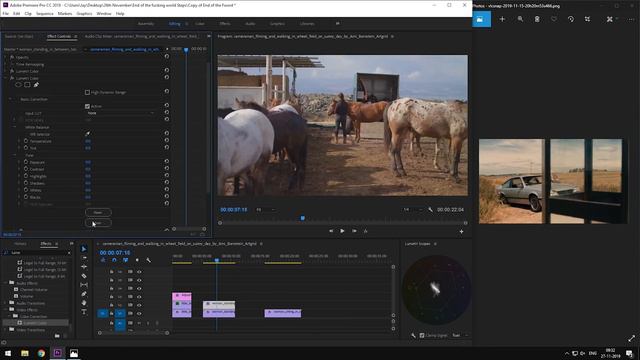Add a marker in the timeline
The width and height of the screenshot is (640, 360).
[137, 260]
